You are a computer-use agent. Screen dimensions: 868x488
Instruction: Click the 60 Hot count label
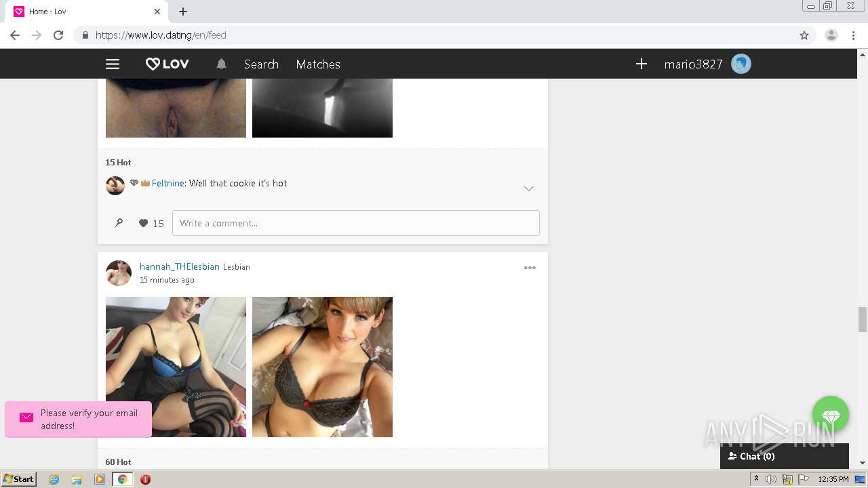click(x=118, y=462)
